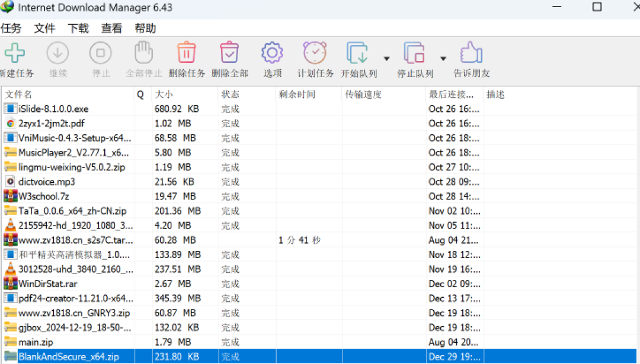Click the folder icon of lingmu-weixing-V5.0.2.zip
Viewport: 640px width, 364px height.
[x=10, y=167]
